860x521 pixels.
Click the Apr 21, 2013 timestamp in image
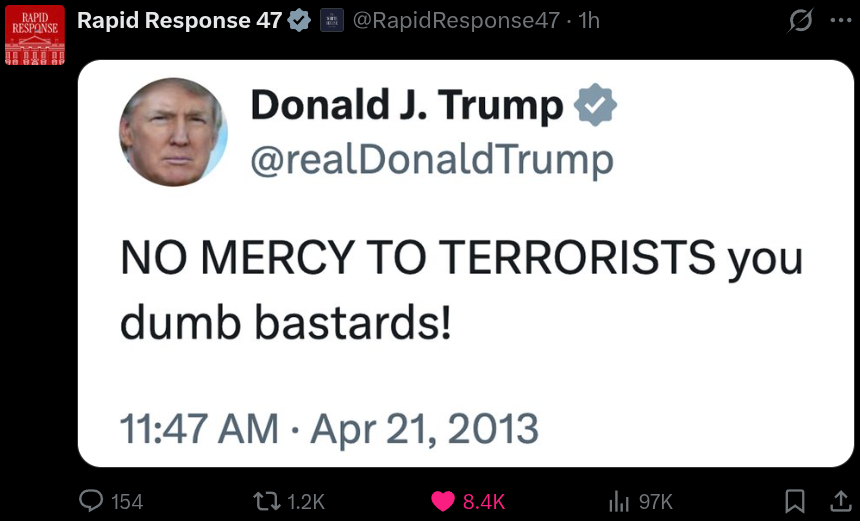pos(425,428)
